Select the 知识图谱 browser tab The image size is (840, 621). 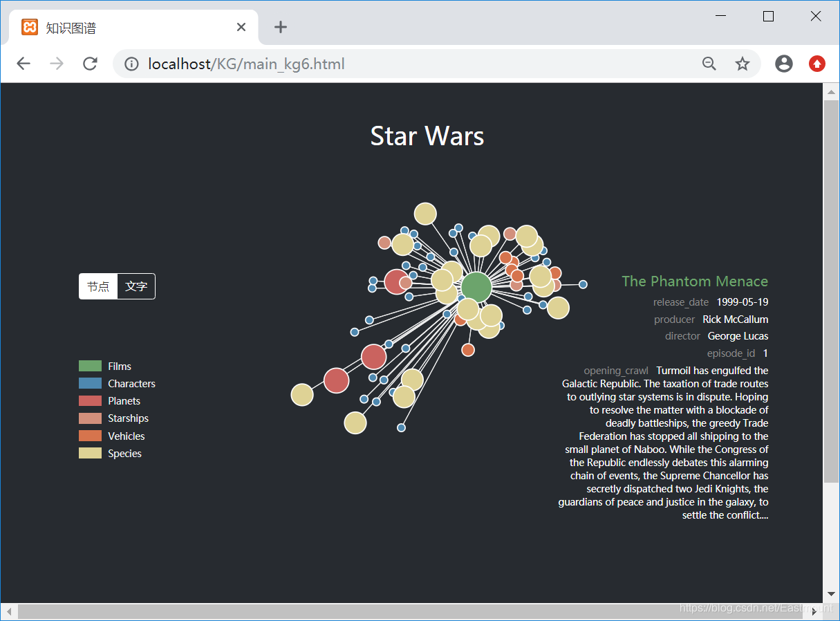click(x=133, y=28)
